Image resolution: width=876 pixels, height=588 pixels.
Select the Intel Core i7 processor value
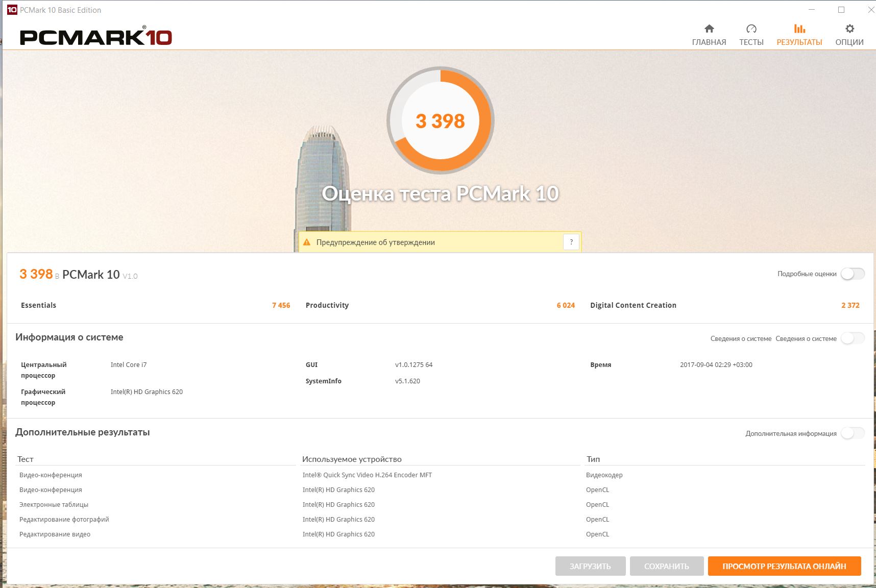click(129, 365)
